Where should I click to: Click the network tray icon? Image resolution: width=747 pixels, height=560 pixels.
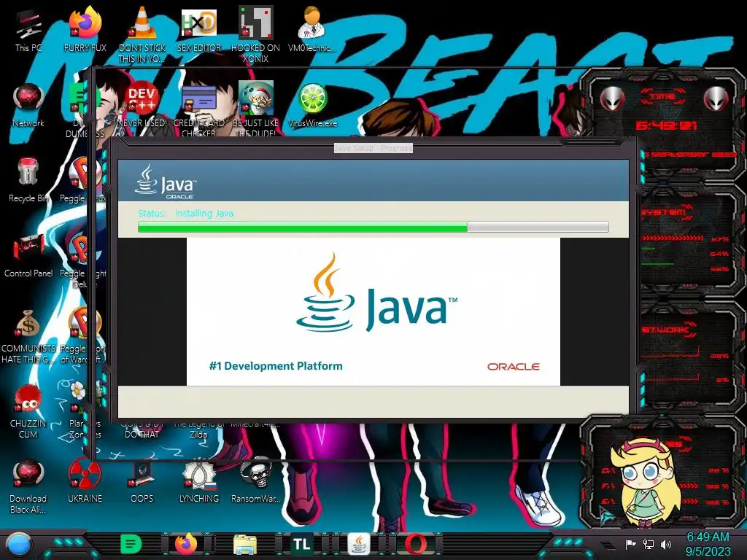tap(649, 544)
